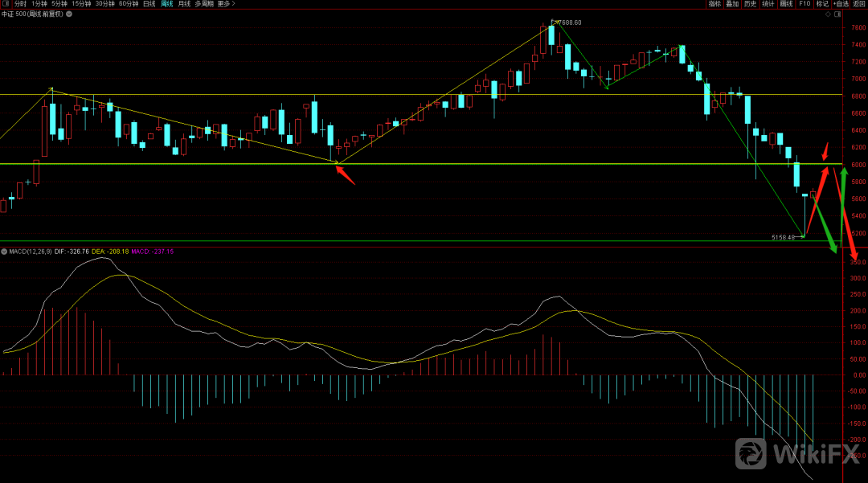Open the 画线 drawing tools

click(x=786, y=4)
